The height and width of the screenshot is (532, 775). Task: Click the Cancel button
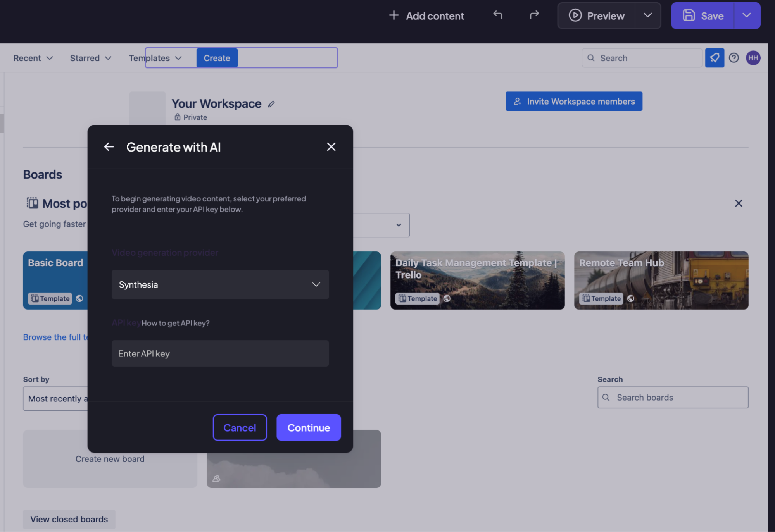coord(240,427)
